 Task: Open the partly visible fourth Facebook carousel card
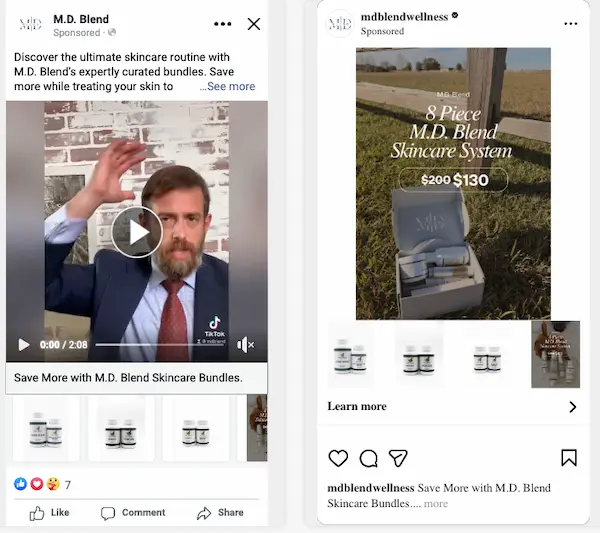click(253, 429)
